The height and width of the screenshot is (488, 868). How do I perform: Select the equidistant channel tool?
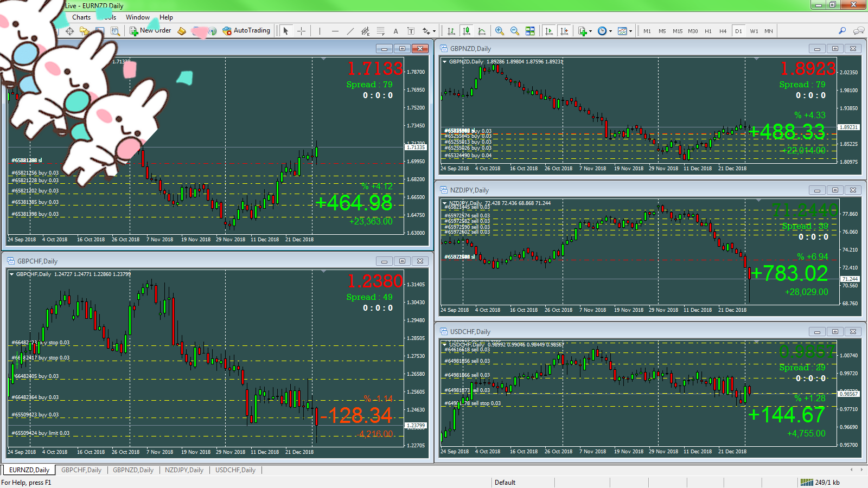(x=365, y=31)
